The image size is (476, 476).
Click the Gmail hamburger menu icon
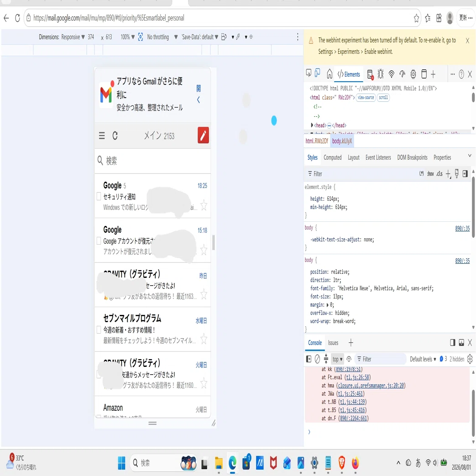pos(102,136)
